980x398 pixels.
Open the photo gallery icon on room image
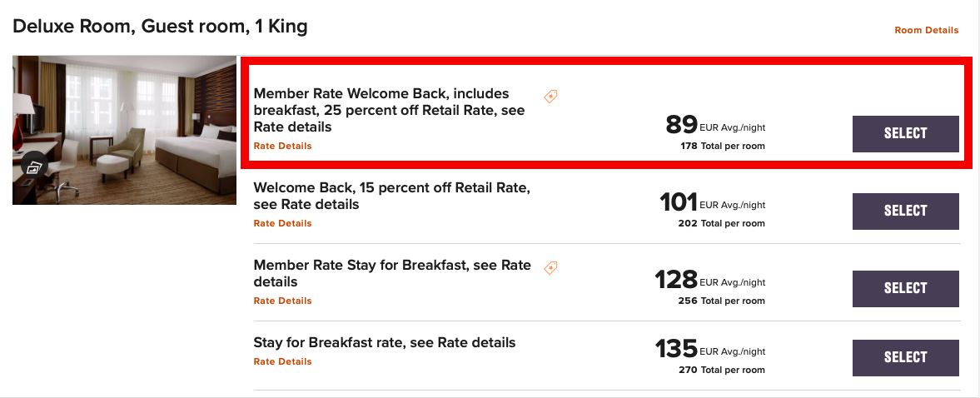[33, 167]
